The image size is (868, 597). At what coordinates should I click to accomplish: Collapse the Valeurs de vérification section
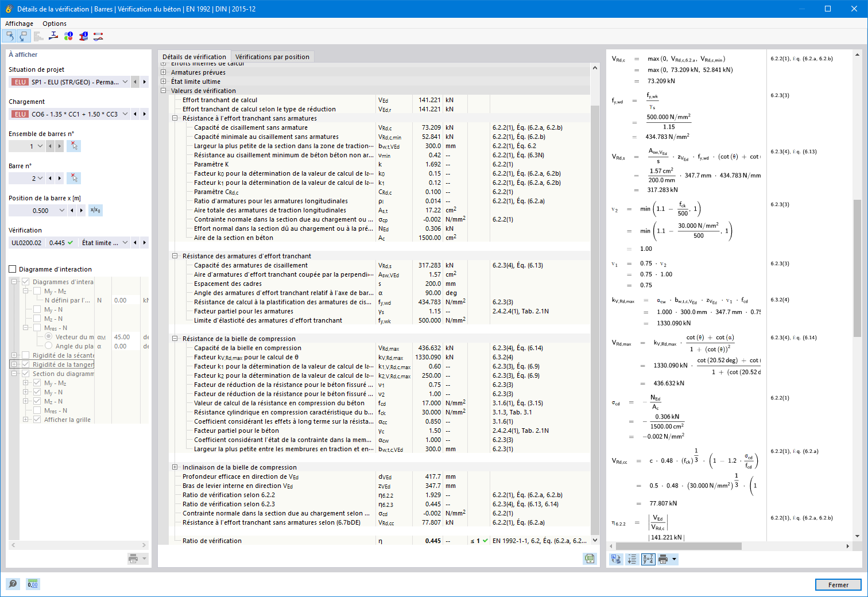164,91
